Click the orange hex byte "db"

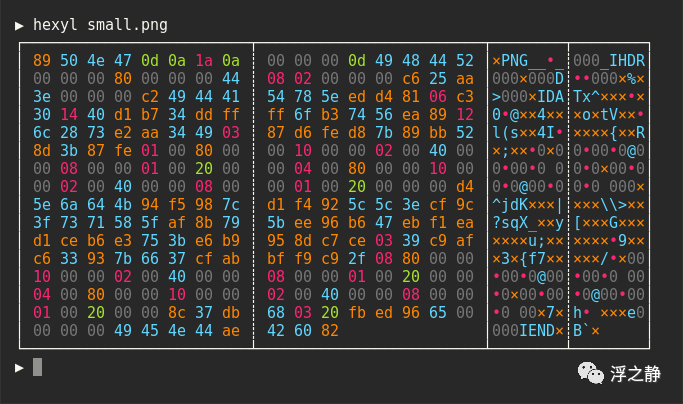pyautogui.click(x=231, y=312)
